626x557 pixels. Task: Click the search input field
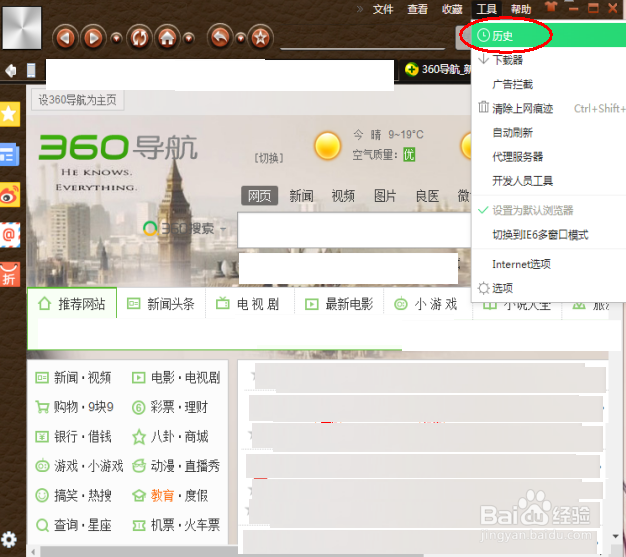355,230
